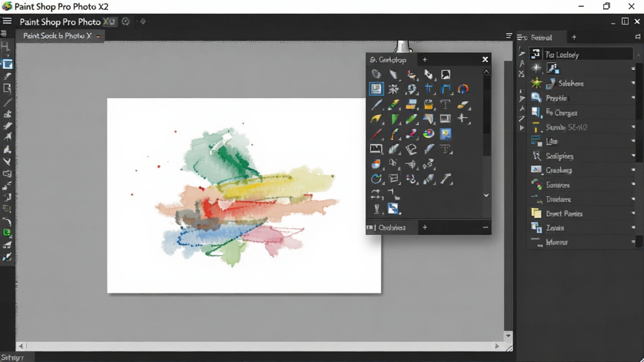Choose the blue-tipped brush at bottom of left toolbar
The width and height of the screenshot is (644, 362).
tap(7, 257)
